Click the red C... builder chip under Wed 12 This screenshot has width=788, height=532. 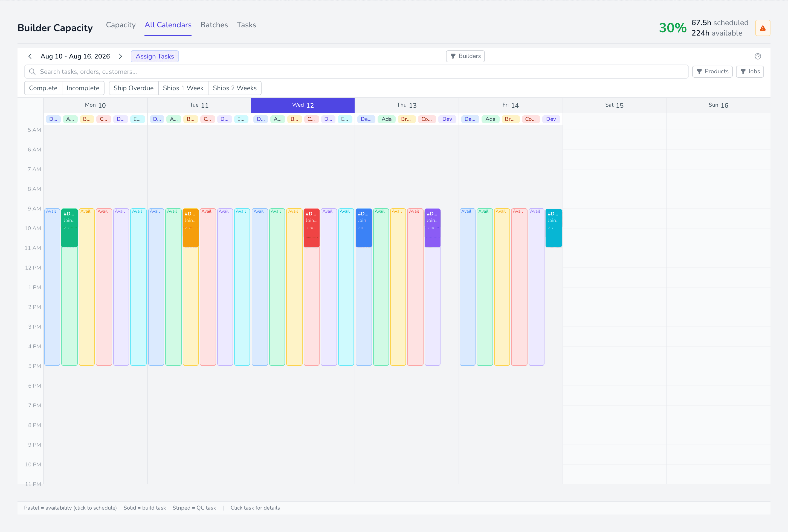pos(311,119)
